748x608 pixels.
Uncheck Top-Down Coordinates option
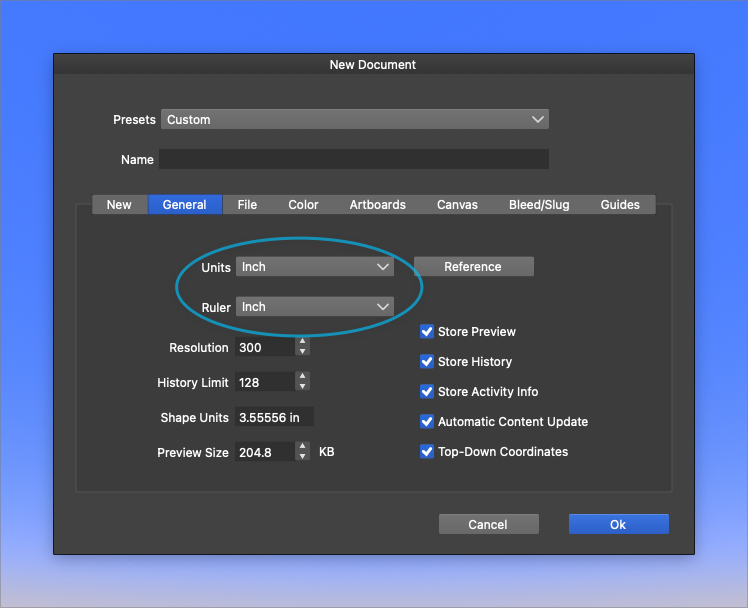(x=427, y=452)
